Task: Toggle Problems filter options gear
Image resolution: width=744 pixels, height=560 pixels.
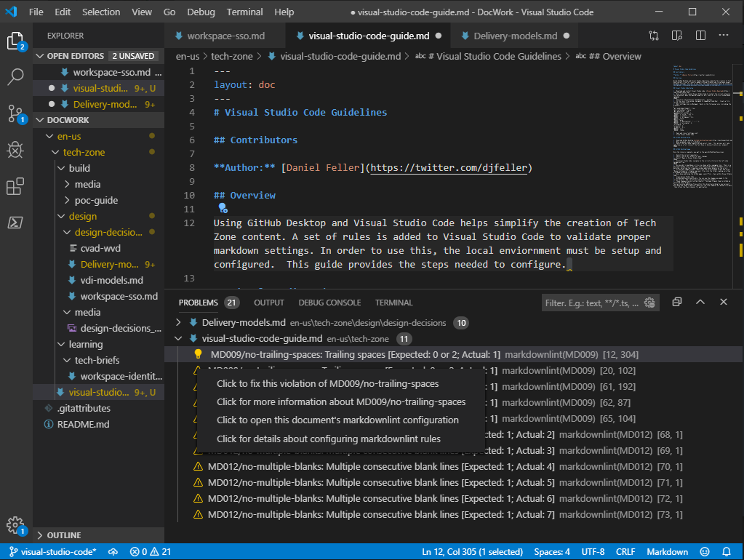Action: point(650,303)
